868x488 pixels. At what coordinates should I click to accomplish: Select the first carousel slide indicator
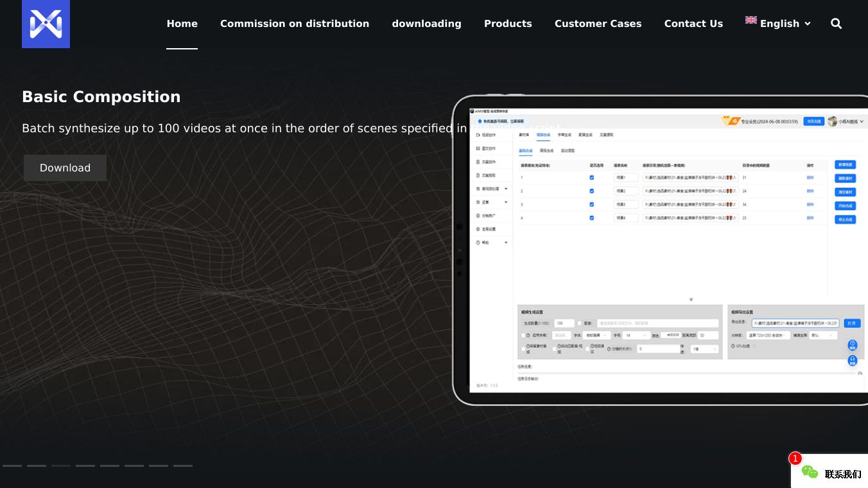click(12, 466)
